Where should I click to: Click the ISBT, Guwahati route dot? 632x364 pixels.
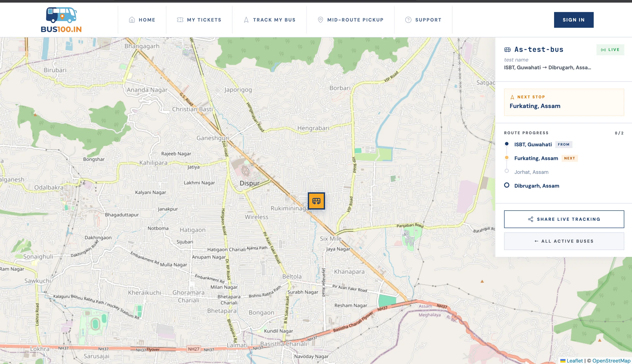(x=507, y=144)
